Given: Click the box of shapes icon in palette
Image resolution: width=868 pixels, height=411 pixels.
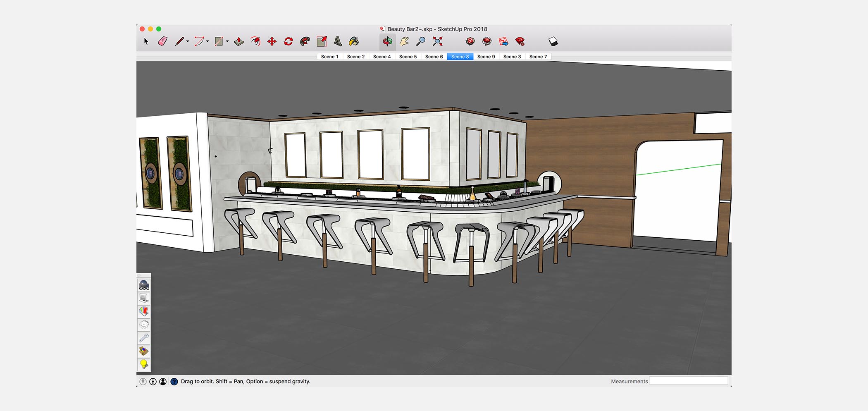Looking at the screenshot, I should (144, 351).
